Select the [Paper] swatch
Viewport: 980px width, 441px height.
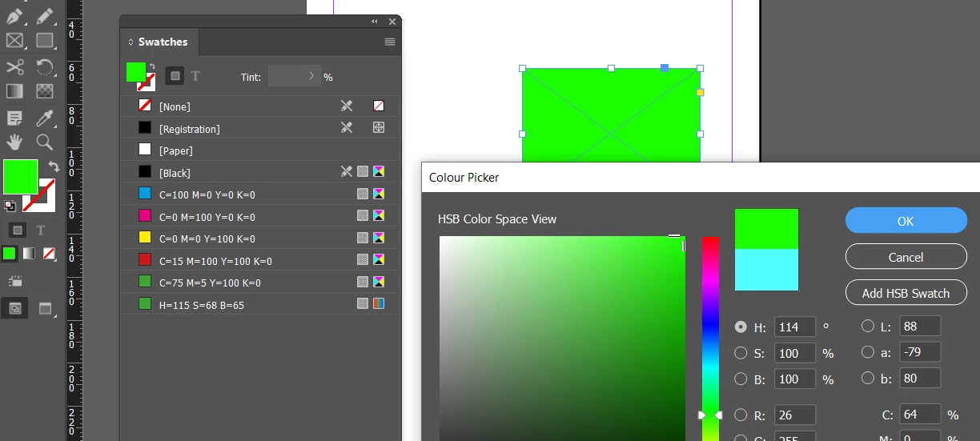(x=260, y=150)
